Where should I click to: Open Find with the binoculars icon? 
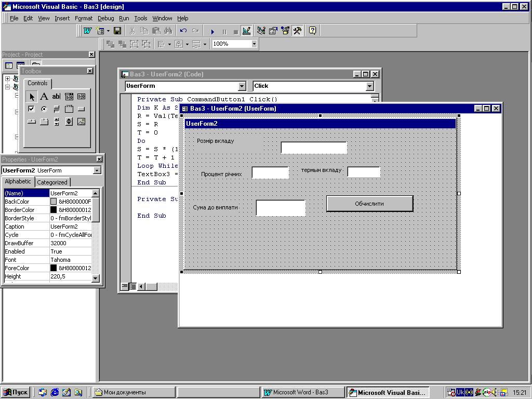click(168, 31)
